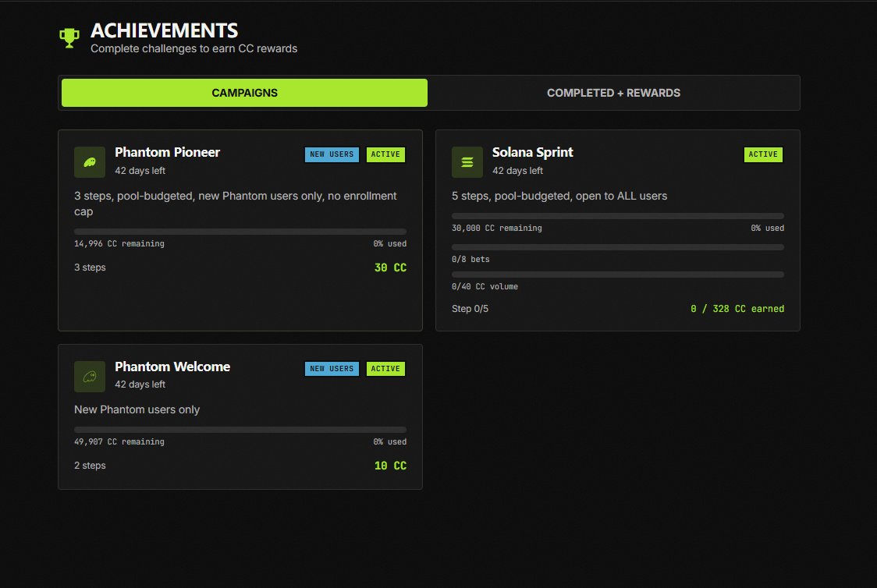Click the Active badge on Phantom Pioneer
The width and height of the screenshot is (877, 588).
click(x=385, y=154)
